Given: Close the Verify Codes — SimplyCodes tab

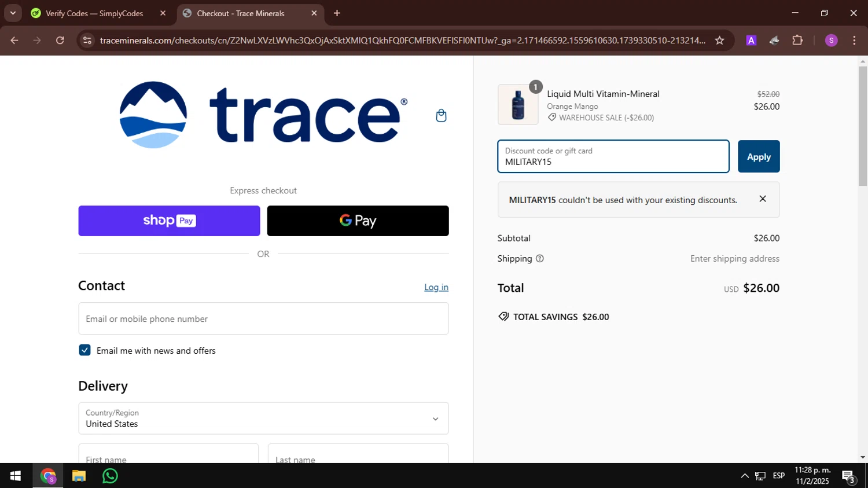Looking at the screenshot, I should (x=163, y=13).
